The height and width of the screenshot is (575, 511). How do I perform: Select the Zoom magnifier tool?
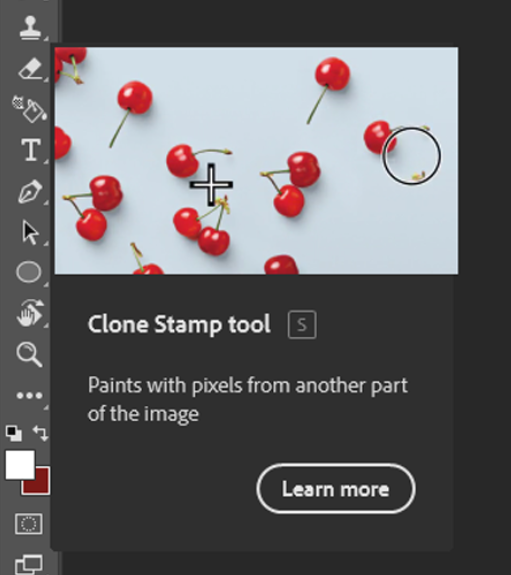tap(29, 355)
